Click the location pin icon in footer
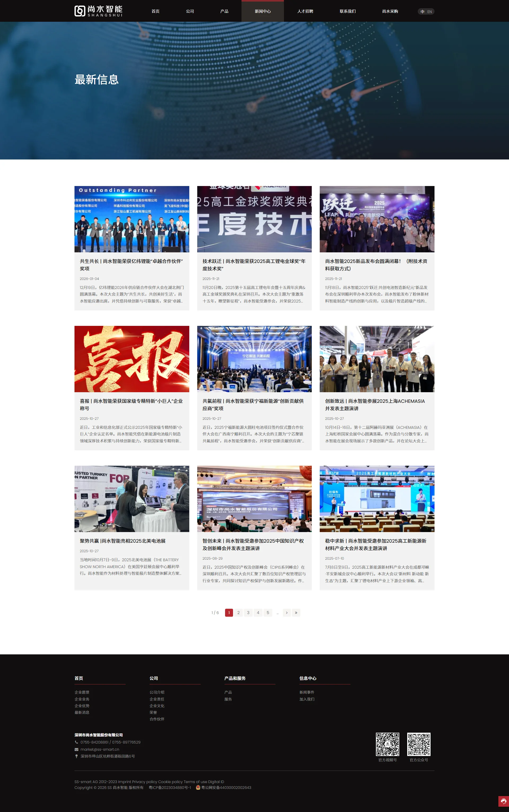Image resolution: width=509 pixels, height=812 pixels. click(x=76, y=756)
